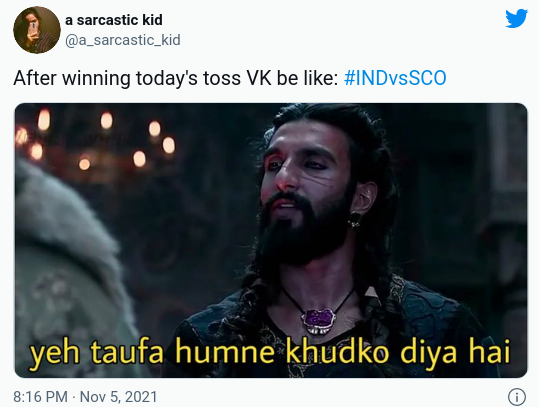The height and width of the screenshot is (407, 539).
Task: Click the word "humne" in the caption
Action: [223, 351]
